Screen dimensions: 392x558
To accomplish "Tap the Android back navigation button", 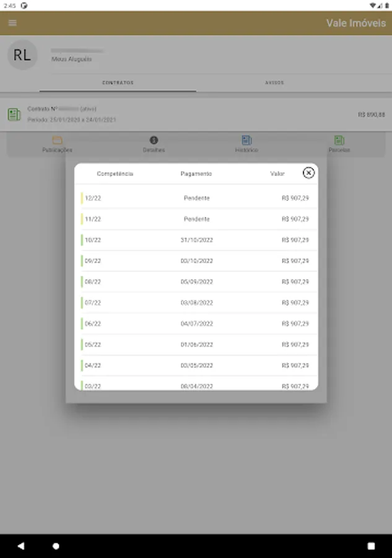I will point(21,546).
